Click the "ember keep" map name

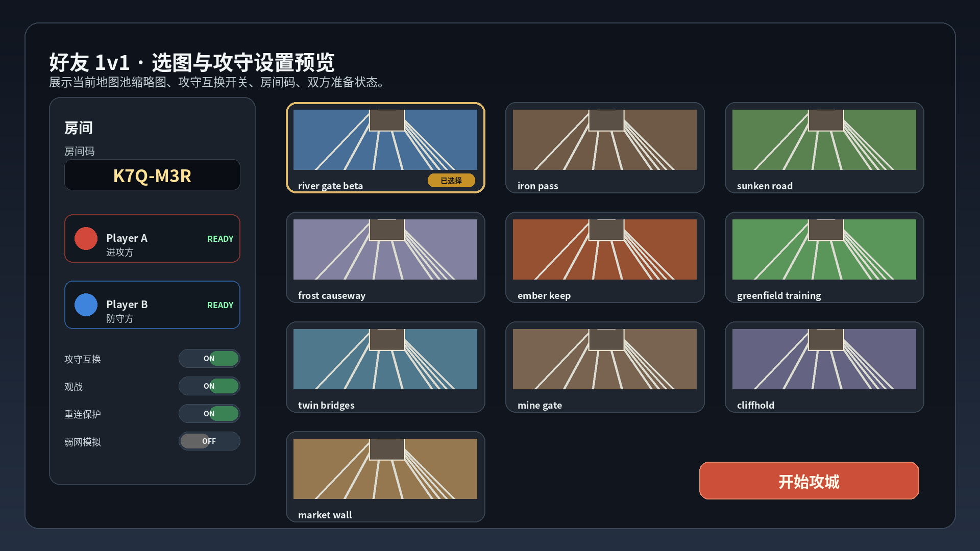pos(544,296)
